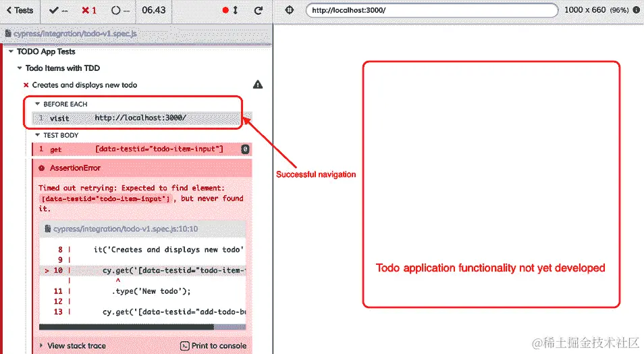Screen dimensions: 644x354
Task: Select the Creates and displays new todo test
Action: (84, 85)
